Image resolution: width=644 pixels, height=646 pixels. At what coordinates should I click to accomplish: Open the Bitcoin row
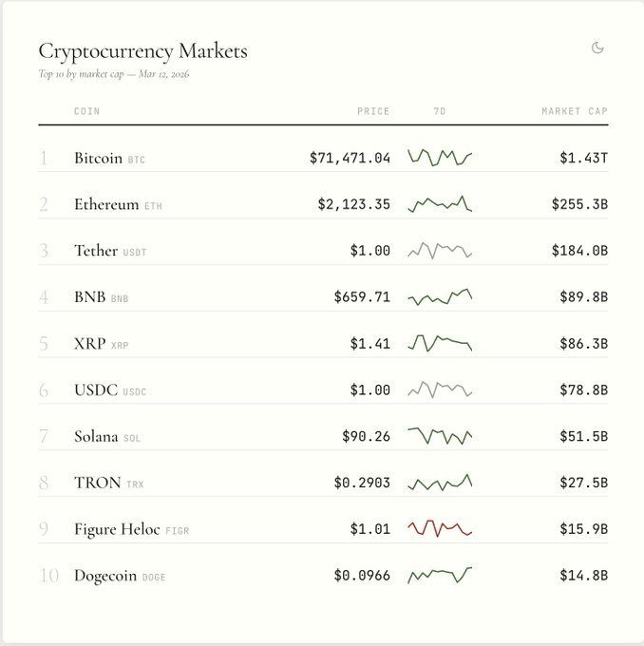coord(98,158)
